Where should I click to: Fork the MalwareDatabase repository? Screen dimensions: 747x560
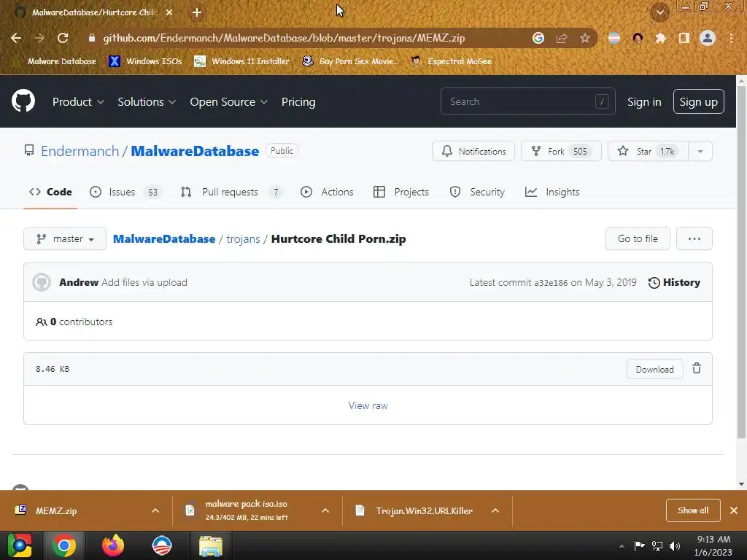tap(561, 151)
